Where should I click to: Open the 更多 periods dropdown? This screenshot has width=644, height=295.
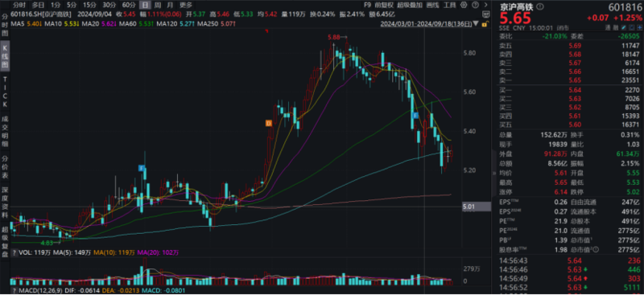[x=186, y=5]
